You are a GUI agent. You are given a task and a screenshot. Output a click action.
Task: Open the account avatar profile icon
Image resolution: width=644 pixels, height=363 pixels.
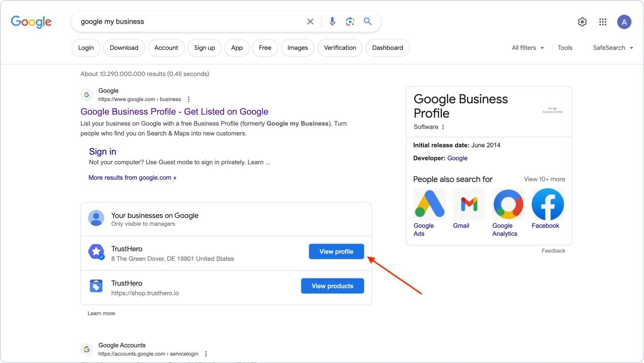coord(624,22)
